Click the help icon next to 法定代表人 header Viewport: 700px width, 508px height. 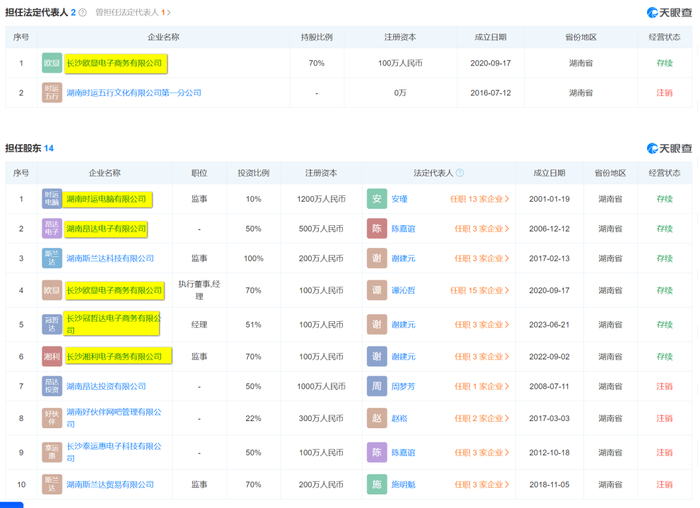(x=460, y=173)
